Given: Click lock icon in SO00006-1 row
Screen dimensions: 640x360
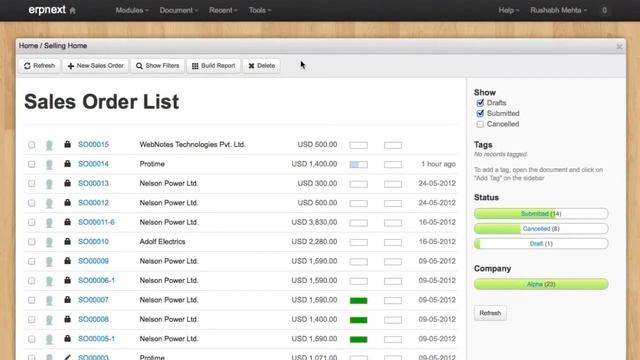Looking at the screenshot, I should [67, 280].
